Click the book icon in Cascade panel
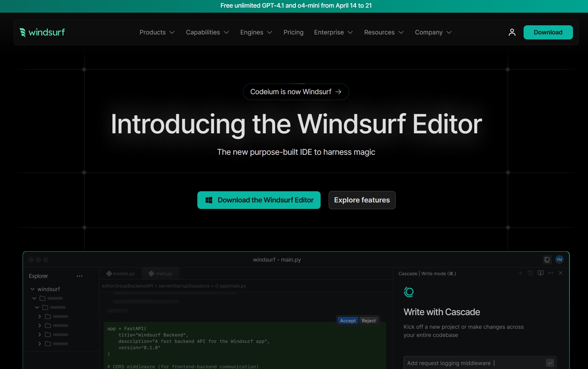The image size is (588, 369). [540, 273]
